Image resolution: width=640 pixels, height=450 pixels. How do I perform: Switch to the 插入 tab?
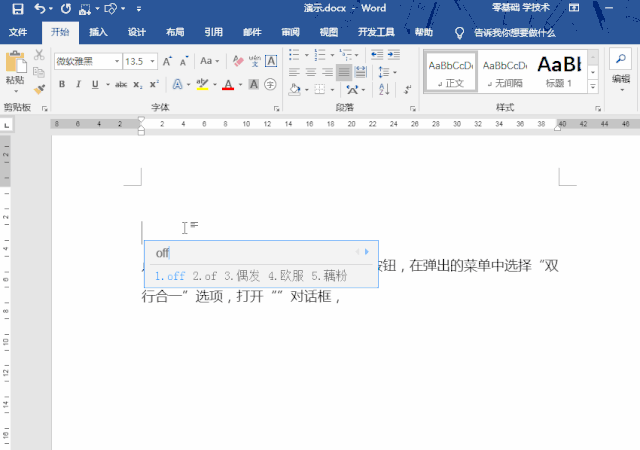[x=98, y=32]
